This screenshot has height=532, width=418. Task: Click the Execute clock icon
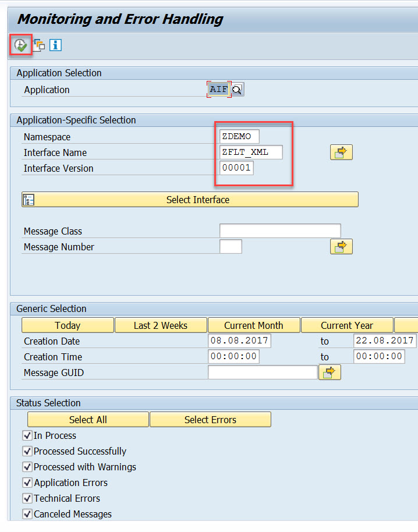point(20,45)
